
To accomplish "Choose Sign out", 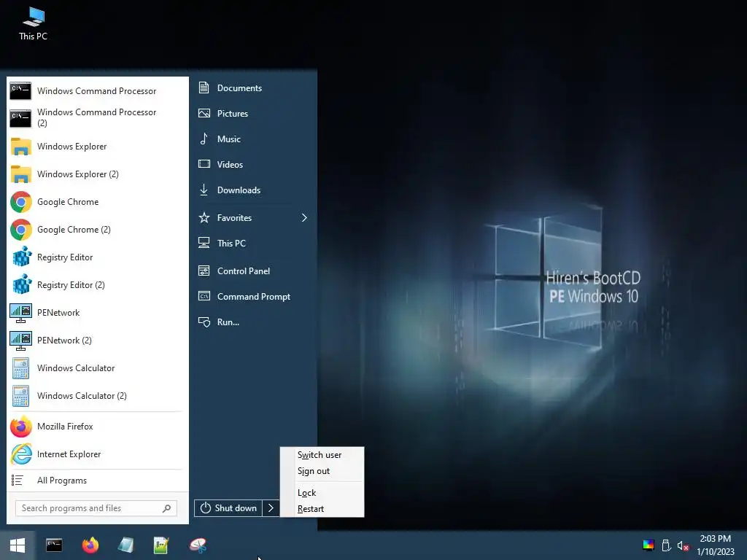I will 322,471.
